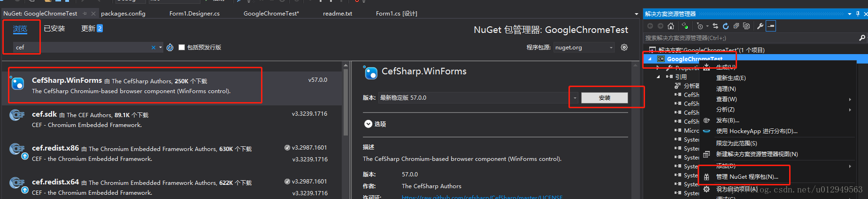Open the dropdown next to pending changes filter
Image resolution: width=868 pixels, height=199 pixels.
tap(707, 26)
